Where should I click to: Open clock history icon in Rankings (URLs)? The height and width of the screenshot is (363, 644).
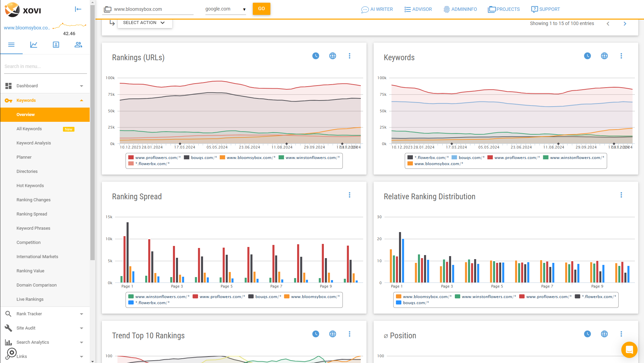pyautogui.click(x=316, y=56)
